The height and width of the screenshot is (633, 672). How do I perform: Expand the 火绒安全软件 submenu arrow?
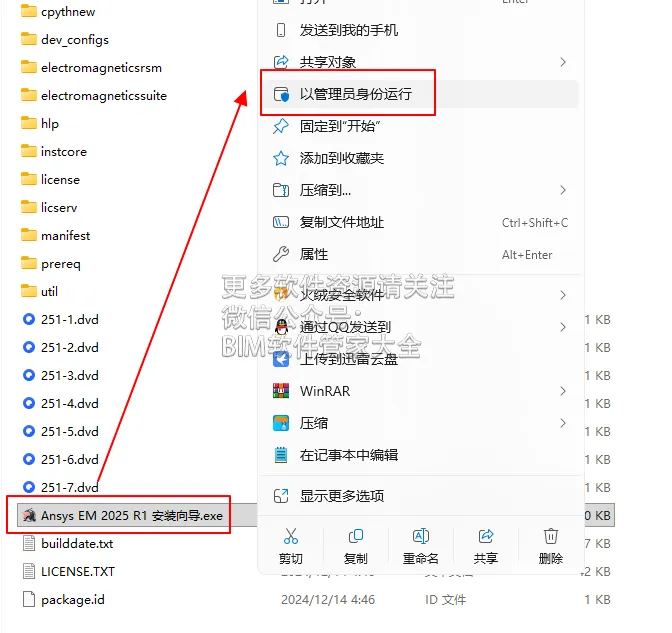point(563,295)
